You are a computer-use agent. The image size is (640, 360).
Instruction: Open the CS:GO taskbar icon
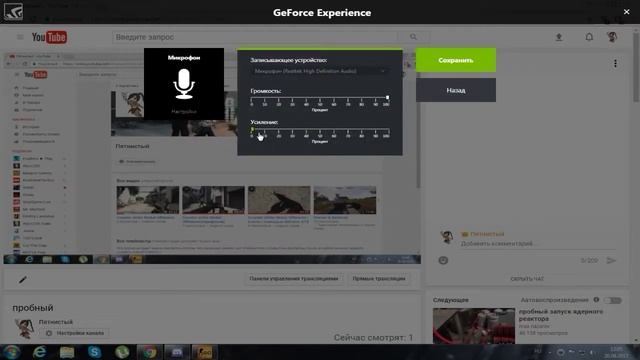(x=204, y=352)
